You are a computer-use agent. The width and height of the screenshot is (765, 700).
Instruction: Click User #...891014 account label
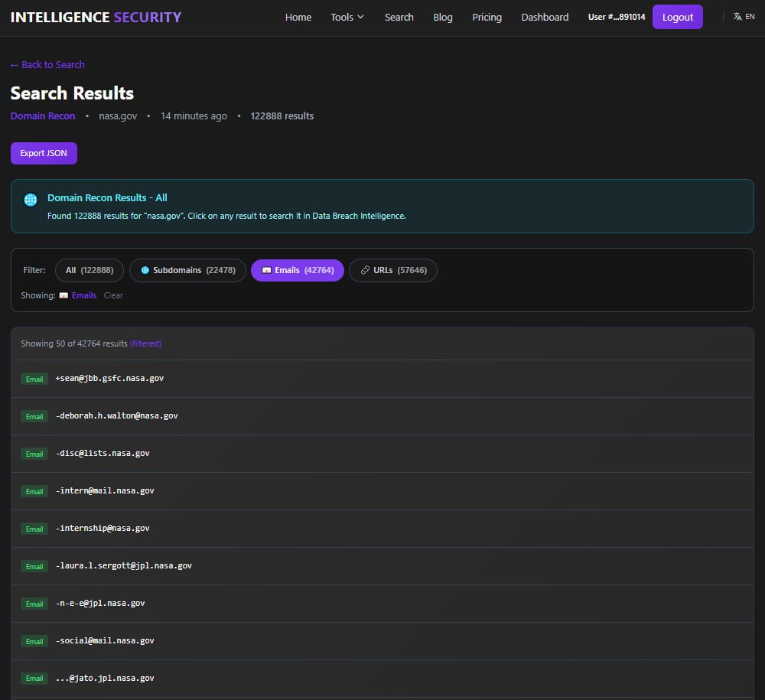coord(616,17)
